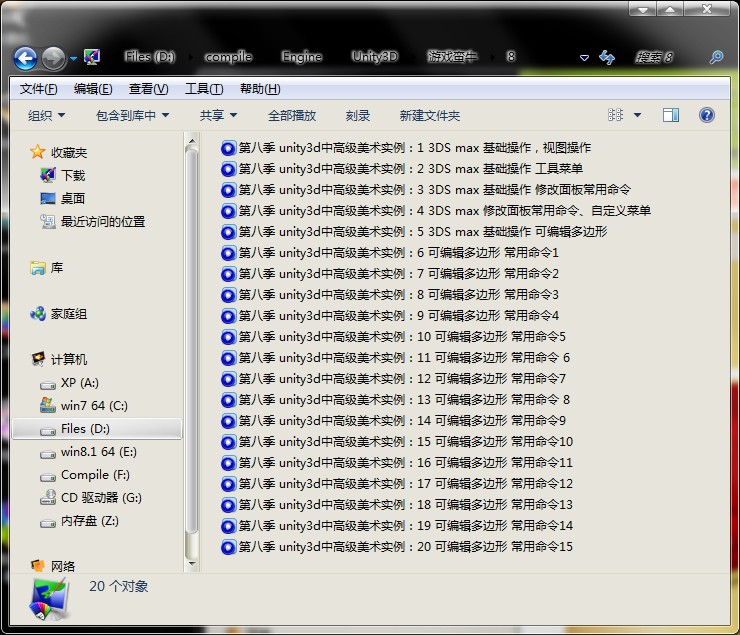Click icon of file 7 常用命令2
Screen dimensions: 740x635
[228, 274]
